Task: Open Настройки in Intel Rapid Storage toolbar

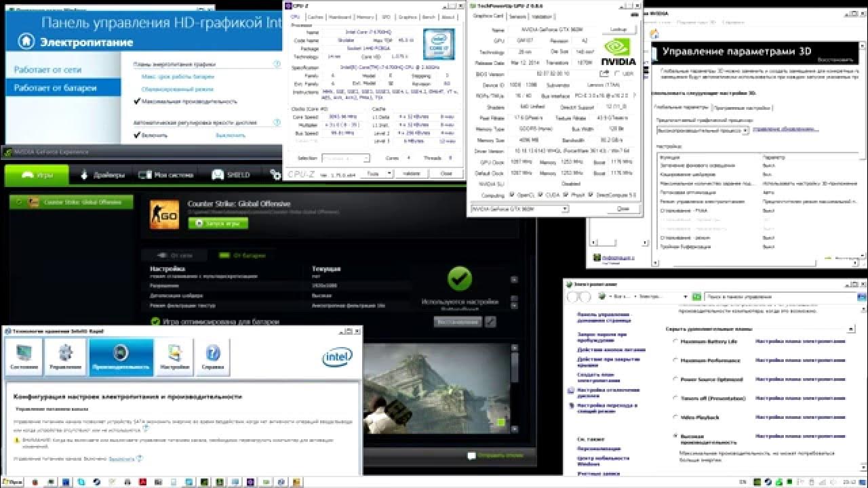Action: click(174, 357)
